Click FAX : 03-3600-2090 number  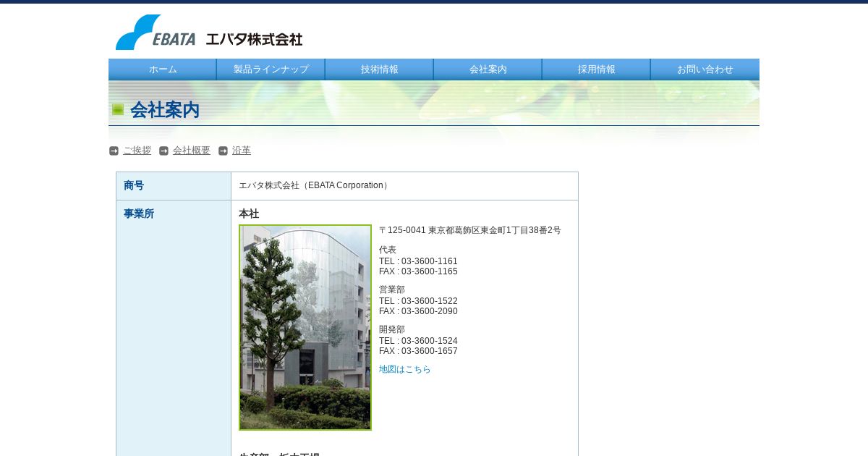pos(418,311)
